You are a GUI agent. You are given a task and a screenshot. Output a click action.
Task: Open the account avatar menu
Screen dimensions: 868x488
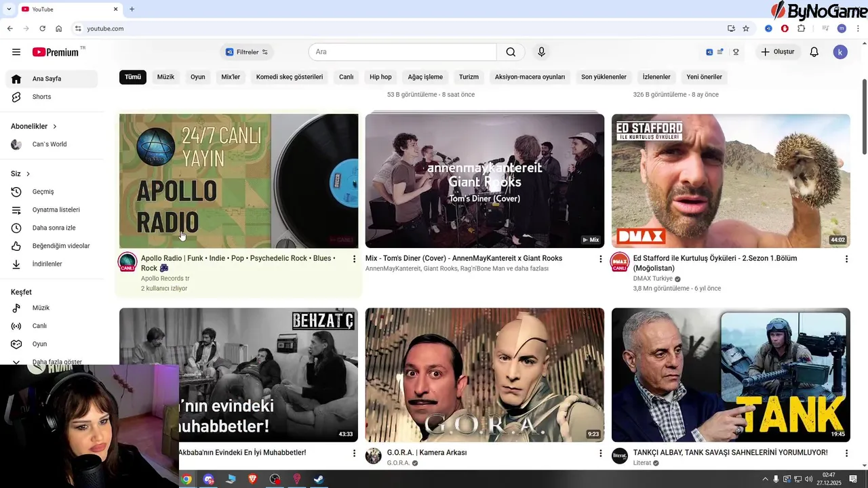click(840, 52)
